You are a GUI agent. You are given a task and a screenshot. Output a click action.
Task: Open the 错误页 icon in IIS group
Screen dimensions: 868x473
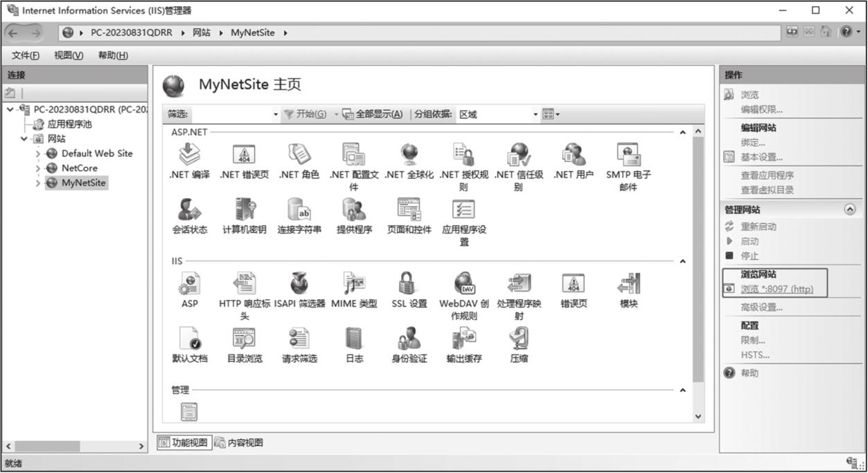coord(574,283)
